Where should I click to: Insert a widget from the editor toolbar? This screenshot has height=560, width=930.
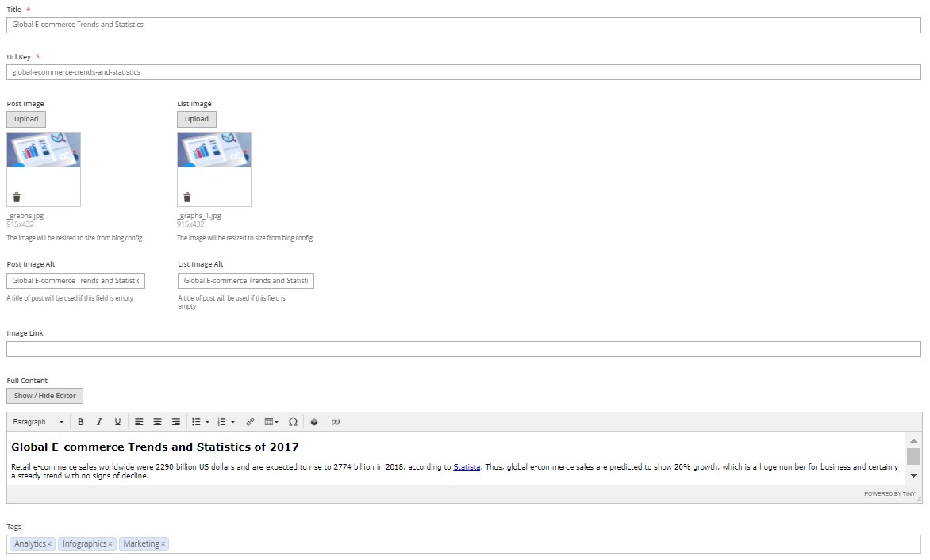coord(314,422)
